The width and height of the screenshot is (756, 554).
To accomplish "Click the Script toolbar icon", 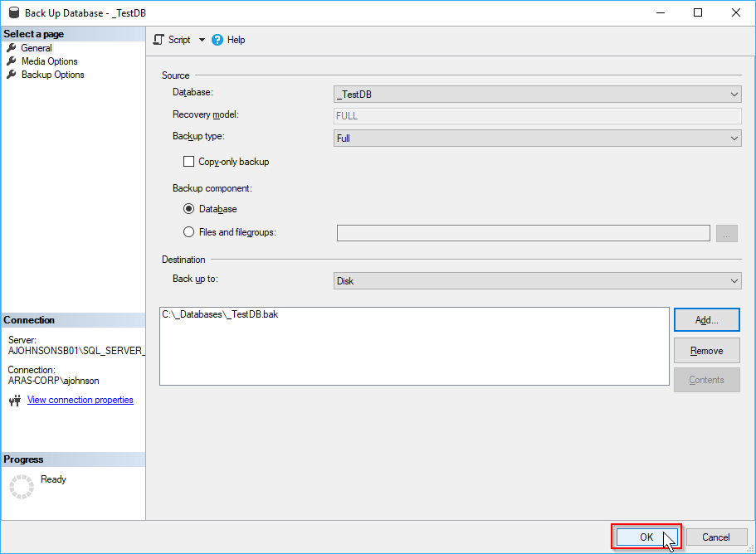I will (159, 40).
